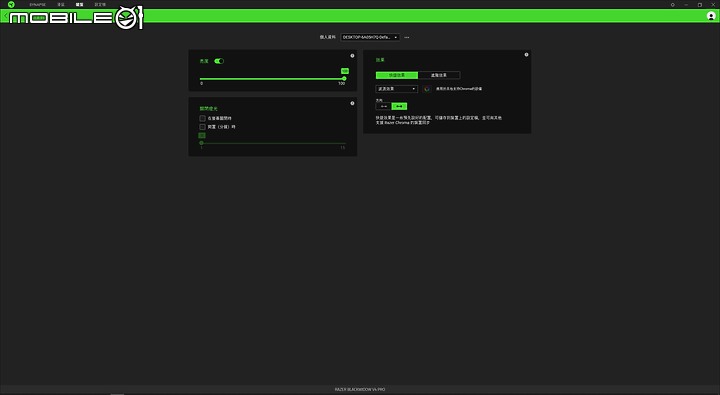Image resolution: width=720 pixels, height=395 pixels.
Task: Switch to the SYNAPSE tab
Action: 38,5
